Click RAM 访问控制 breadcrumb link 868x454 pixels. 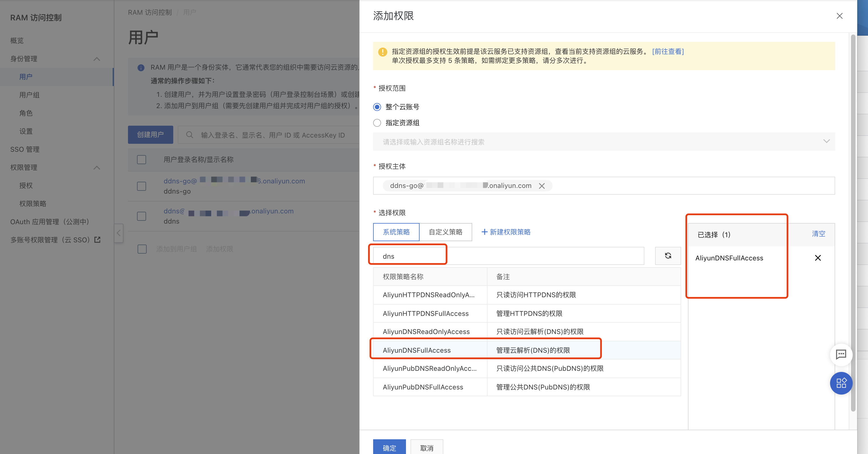click(x=149, y=12)
